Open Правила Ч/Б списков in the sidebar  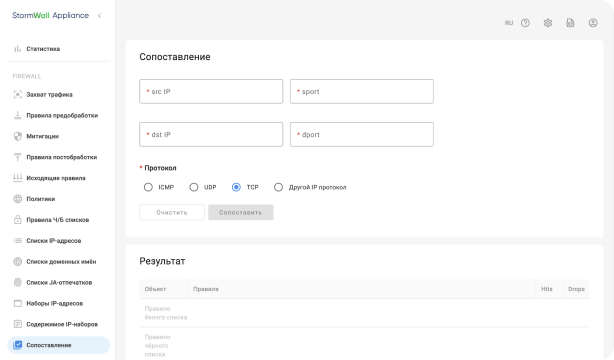[59, 220]
